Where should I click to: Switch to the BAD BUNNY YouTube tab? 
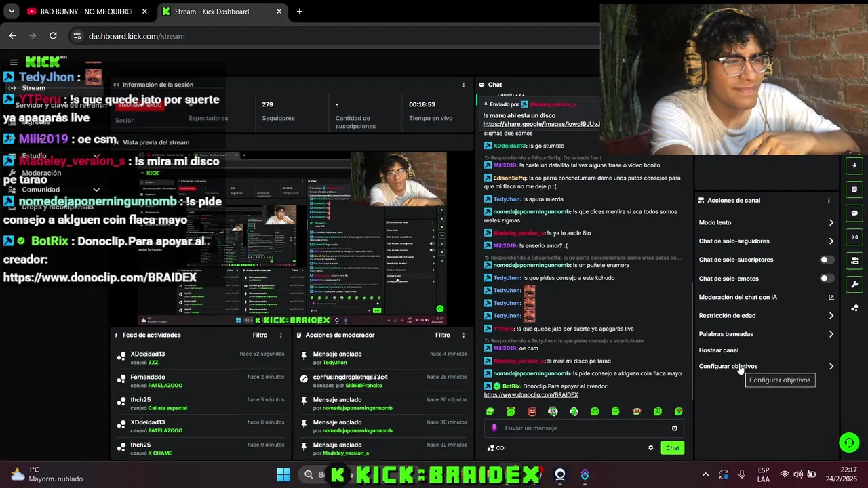pyautogui.click(x=87, y=12)
